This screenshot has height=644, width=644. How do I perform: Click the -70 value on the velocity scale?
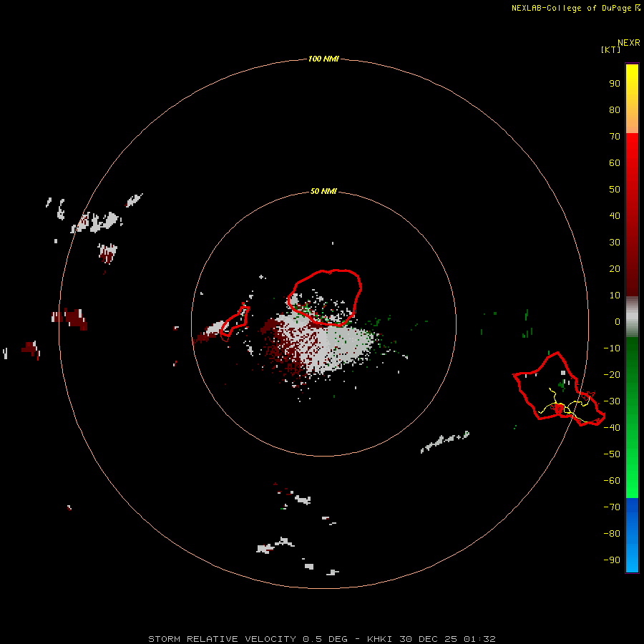612,507
